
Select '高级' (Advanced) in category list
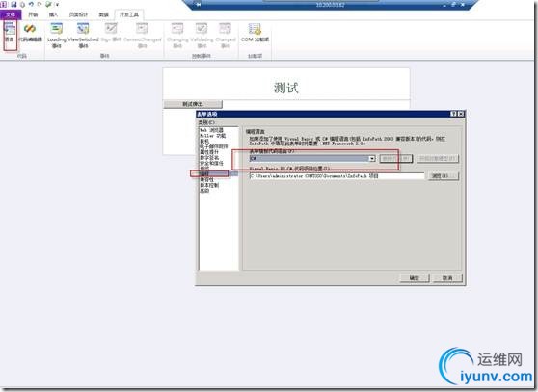pos(204,191)
